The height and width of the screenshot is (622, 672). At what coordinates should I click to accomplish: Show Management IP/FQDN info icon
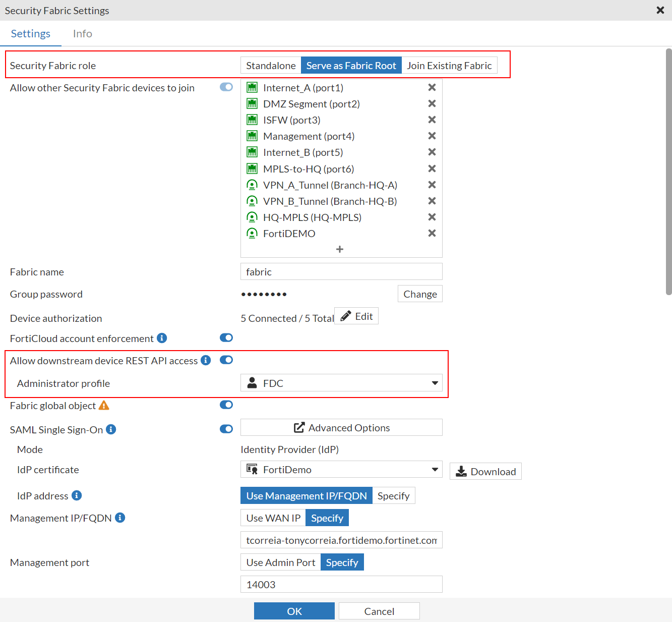[120, 518]
